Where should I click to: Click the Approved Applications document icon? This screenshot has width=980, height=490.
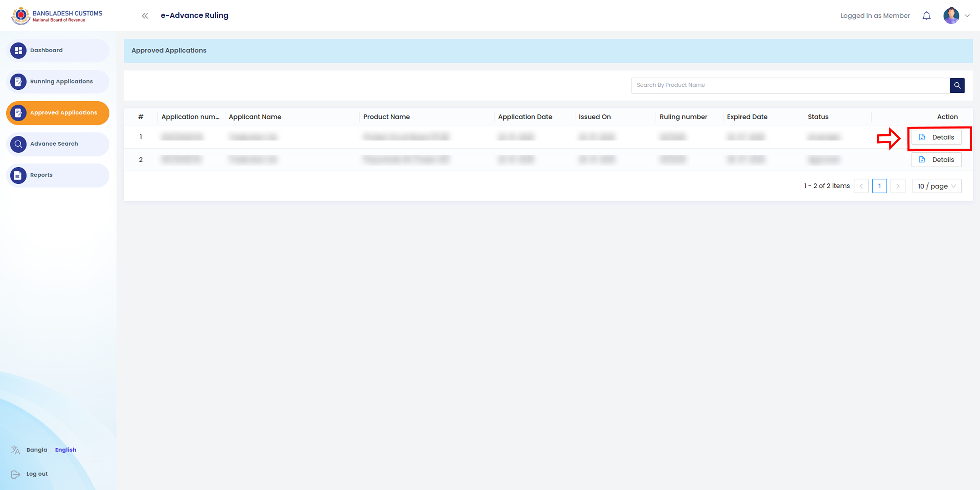click(x=18, y=113)
